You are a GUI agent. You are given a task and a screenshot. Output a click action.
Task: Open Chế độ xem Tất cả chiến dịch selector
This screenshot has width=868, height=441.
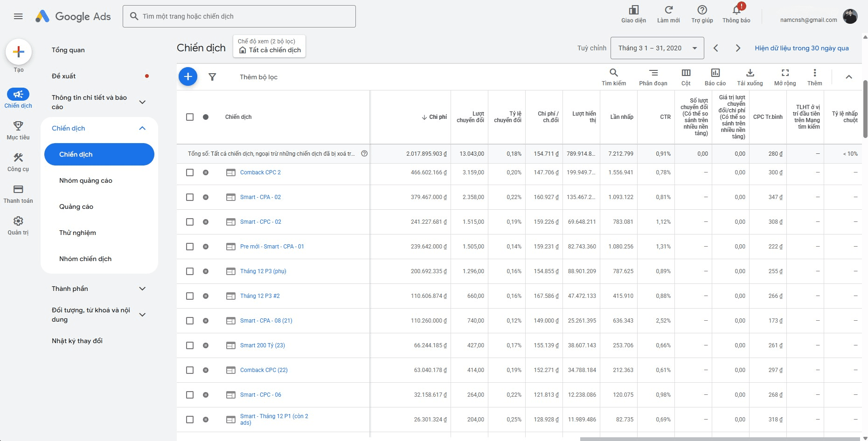(269, 46)
